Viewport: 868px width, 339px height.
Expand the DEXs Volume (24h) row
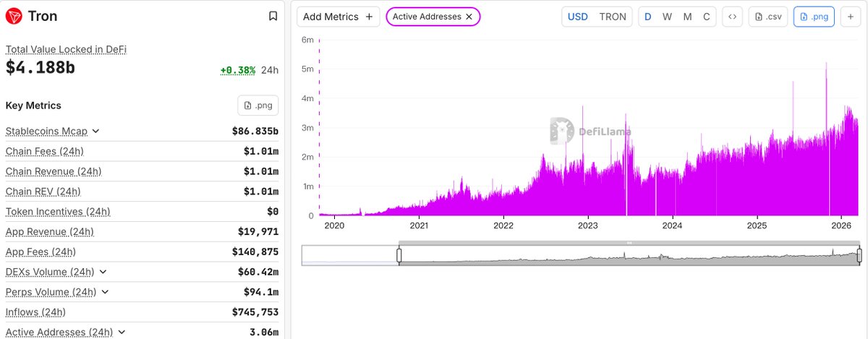(103, 272)
